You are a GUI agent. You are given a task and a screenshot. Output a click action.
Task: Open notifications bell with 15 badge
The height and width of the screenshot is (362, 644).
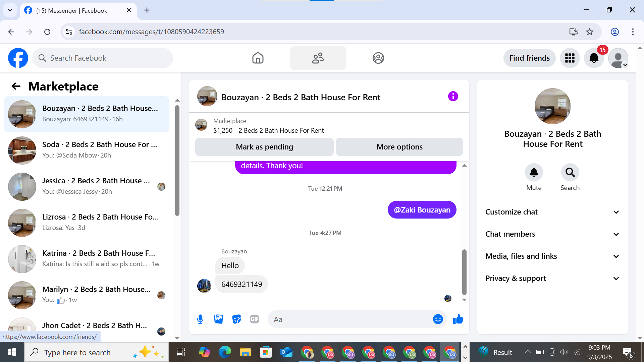[594, 58]
